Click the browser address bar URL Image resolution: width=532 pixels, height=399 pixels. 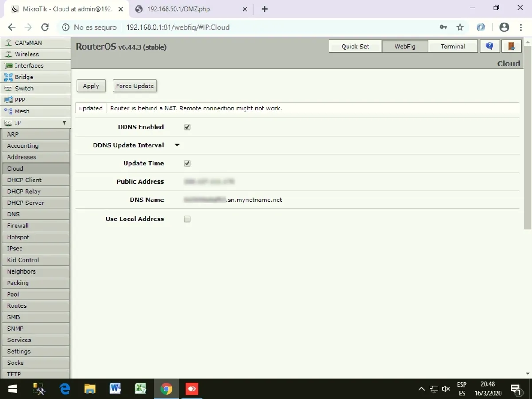(x=178, y=27)
